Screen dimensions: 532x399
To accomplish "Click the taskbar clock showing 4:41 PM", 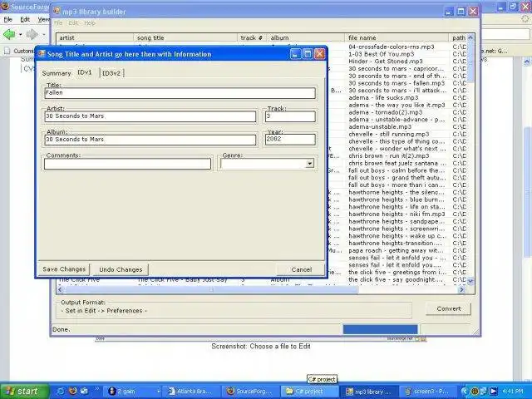I will tap(512, 392).
